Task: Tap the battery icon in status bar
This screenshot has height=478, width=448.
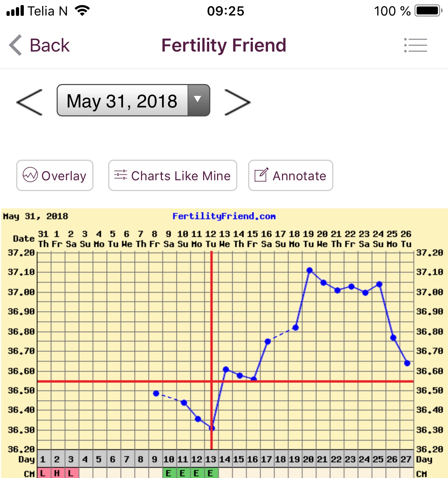Action: (428, 11)
